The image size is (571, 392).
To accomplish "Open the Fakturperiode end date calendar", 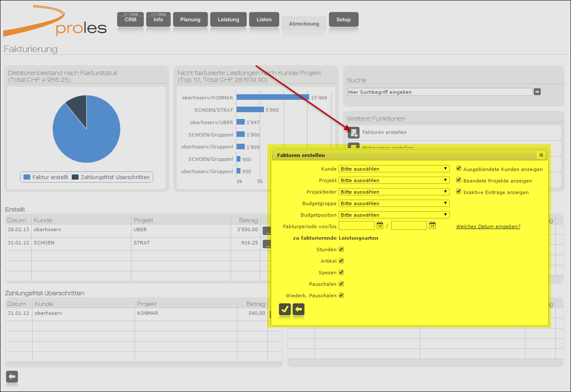I will click(x=432, y=225).
